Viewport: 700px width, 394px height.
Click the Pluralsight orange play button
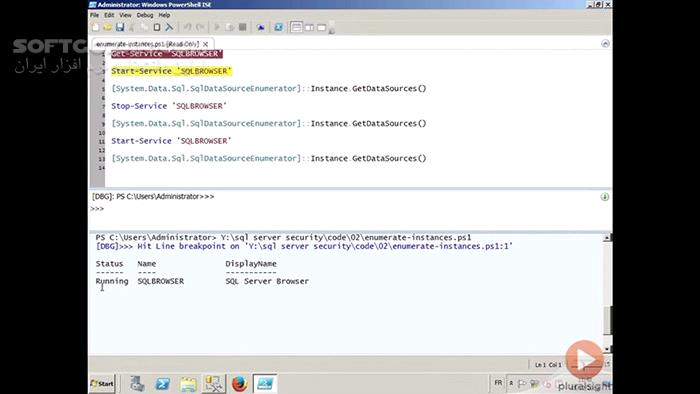[584, 358]
